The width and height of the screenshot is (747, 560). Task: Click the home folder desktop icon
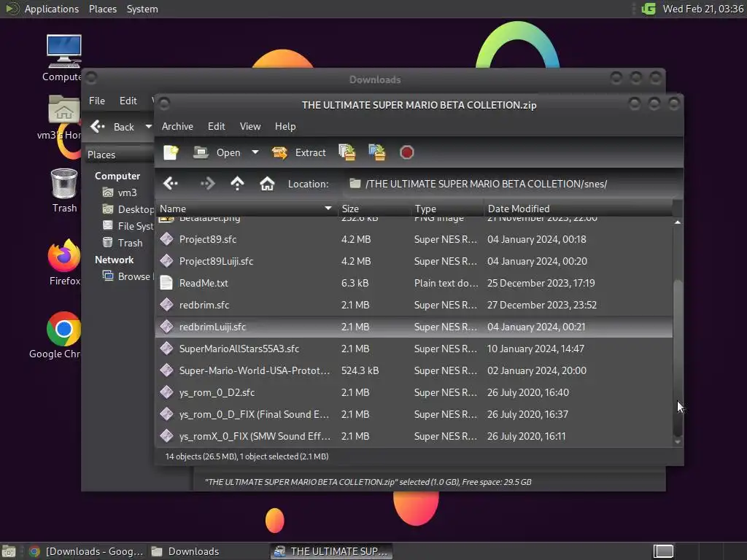[64, 109]
